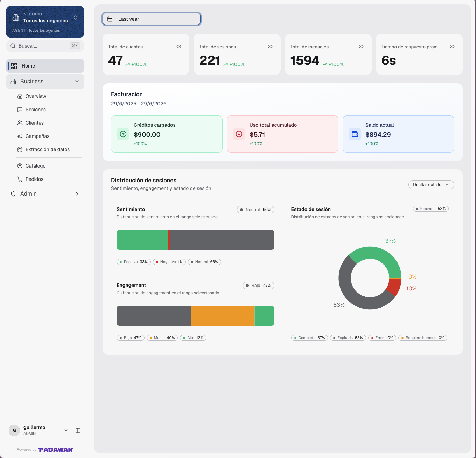
Task: Toggle the sidebar collapse panel icon
Action: (78, 430)
